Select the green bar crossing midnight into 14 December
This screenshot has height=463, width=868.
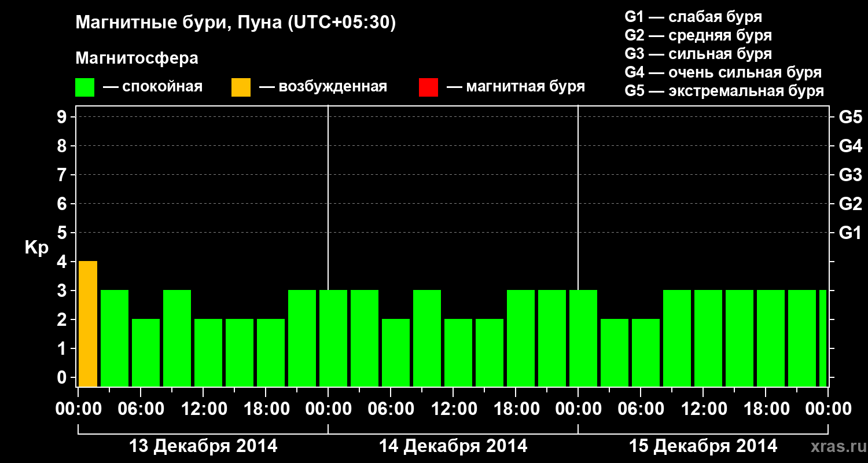pyautogui.click(x=333, y=339)
